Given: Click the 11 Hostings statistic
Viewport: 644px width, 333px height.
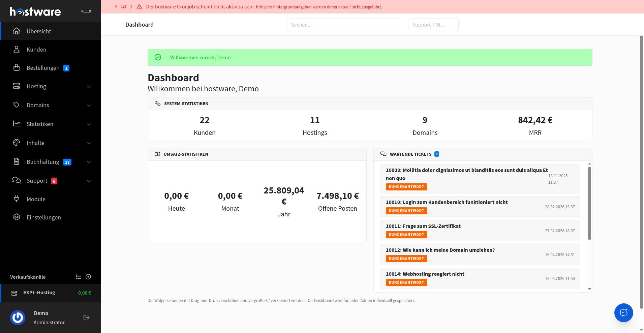Looking at the screenshot, I should coord(315,125).
